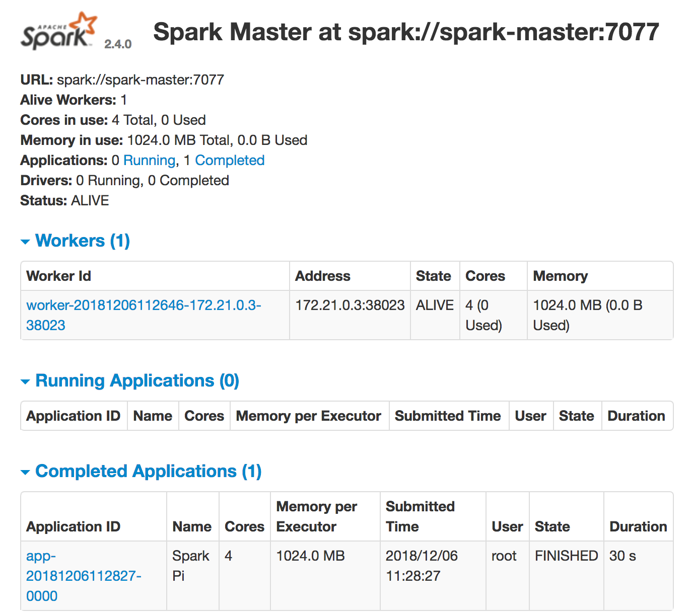Click the Workers (1) heading
This screenshot has height=616, width=692.
click(83, 241)
